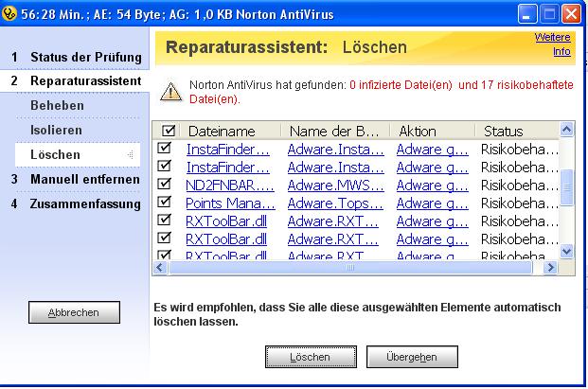Click the Risikobeha... status in Points Mana row
Screen dimensions: 588x389
(520, 203)
